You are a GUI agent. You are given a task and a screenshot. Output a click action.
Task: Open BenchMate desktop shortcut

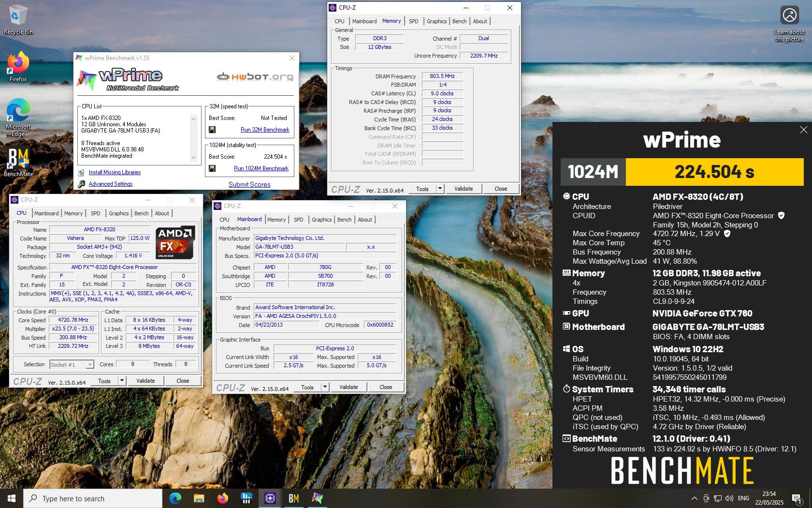click(18, 163)
